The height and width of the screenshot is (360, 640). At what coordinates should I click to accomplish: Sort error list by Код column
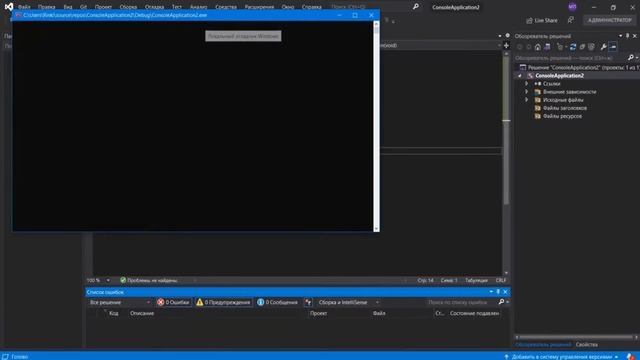(113, 313)
